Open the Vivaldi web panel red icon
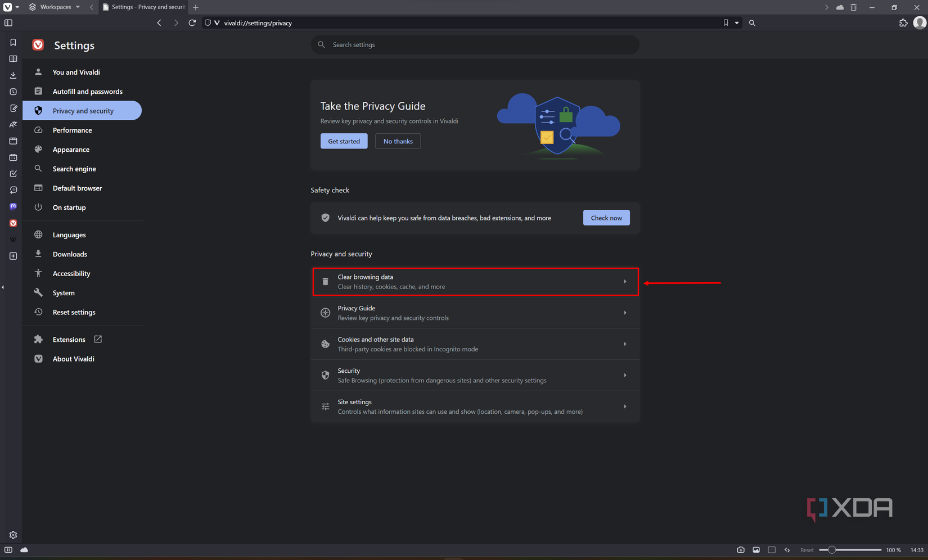The width and height of the screenshot is (928, 560). click(13, 223)
